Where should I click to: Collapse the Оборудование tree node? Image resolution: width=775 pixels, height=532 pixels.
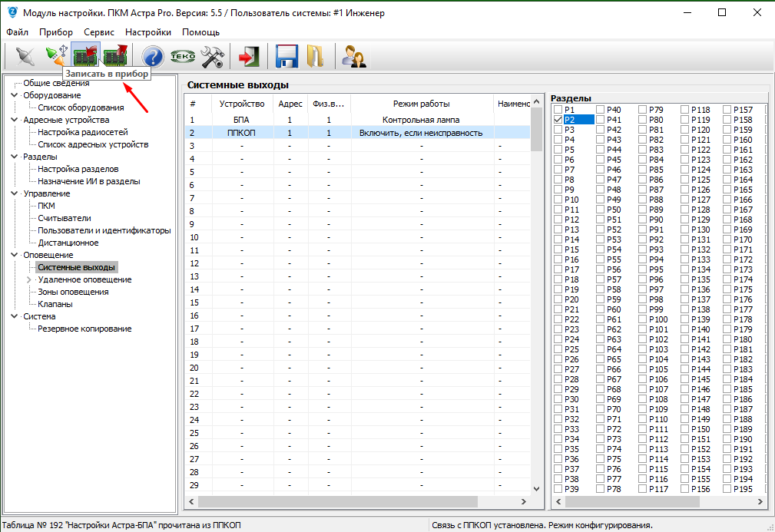point(15,95)
